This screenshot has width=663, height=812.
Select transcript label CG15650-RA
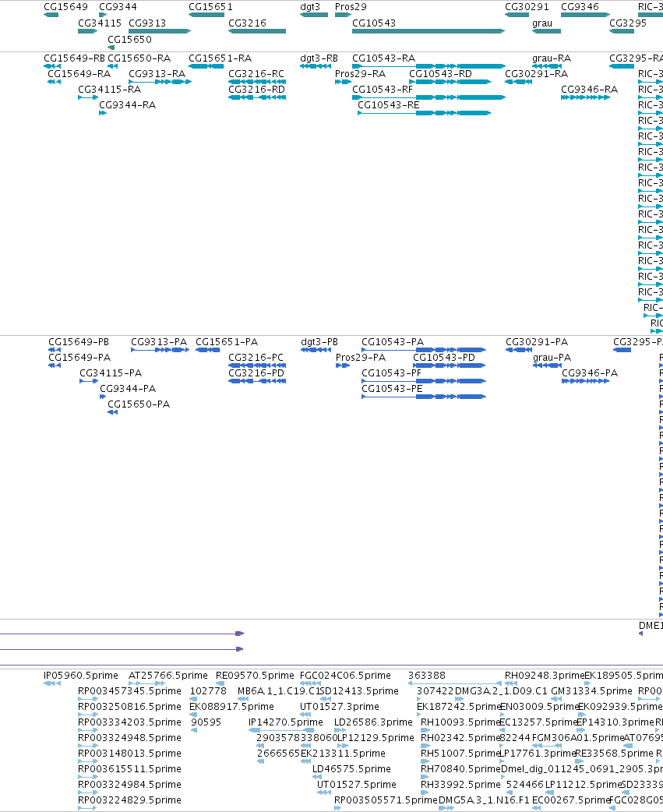click(x=139, y=58)
